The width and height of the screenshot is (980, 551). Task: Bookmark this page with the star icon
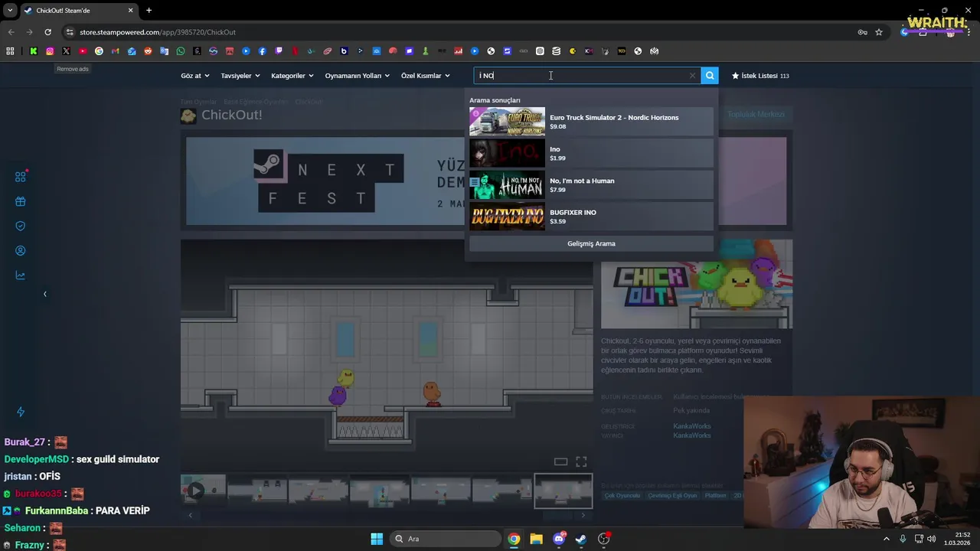pyautogui.click(x=879, y=32)
